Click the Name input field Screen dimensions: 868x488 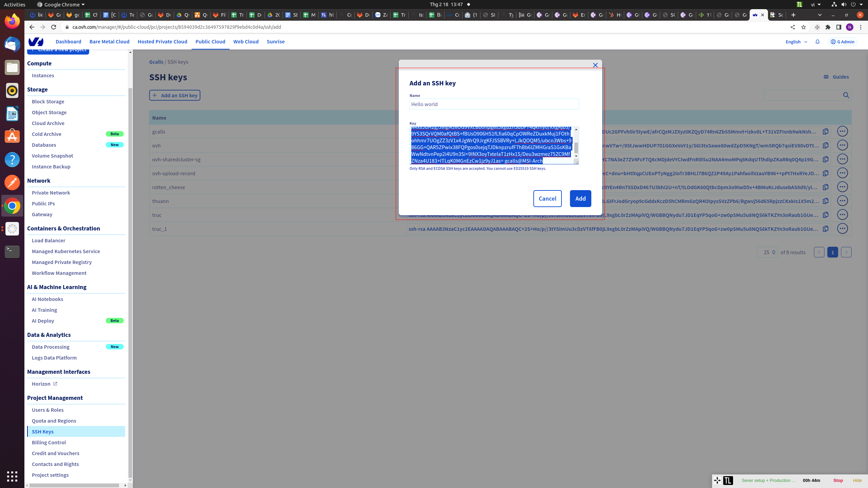pyautogui.click(x=494, y=104)
